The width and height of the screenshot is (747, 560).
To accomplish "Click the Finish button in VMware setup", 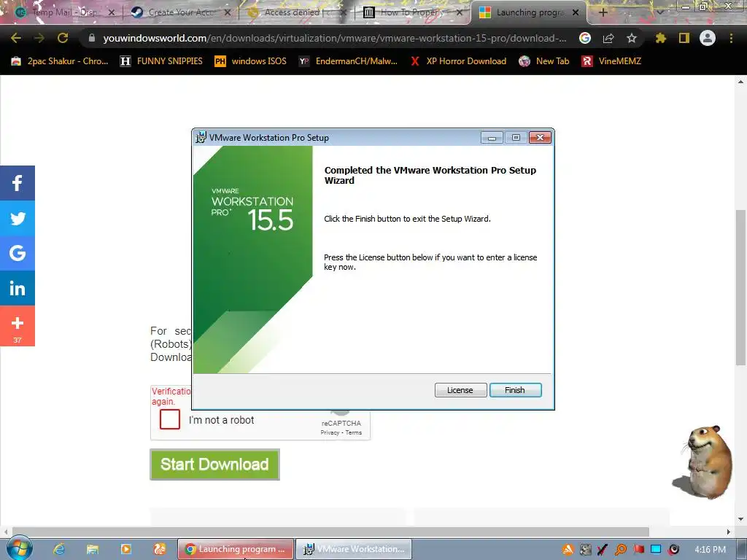I will [x=515, y=390].
